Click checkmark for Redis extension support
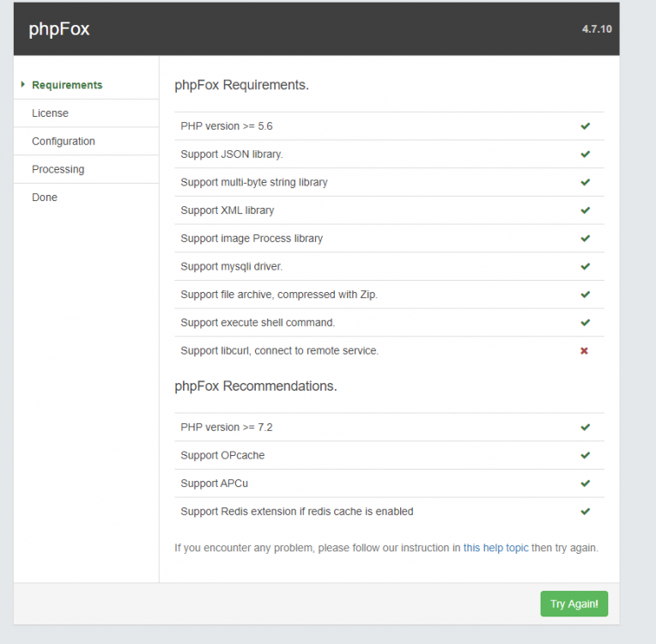This screenshot has width=656, height=644. tap(586, 511)
